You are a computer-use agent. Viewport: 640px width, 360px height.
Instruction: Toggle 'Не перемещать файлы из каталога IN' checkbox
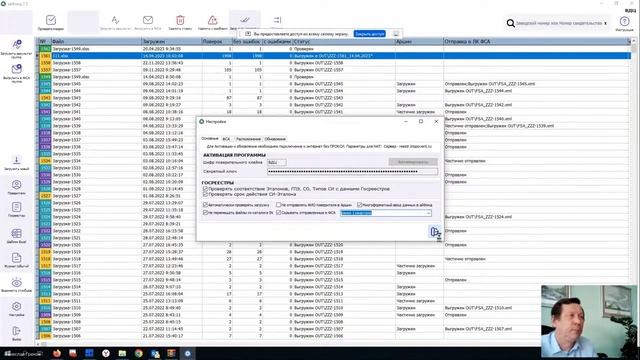[x=205, y=213]
